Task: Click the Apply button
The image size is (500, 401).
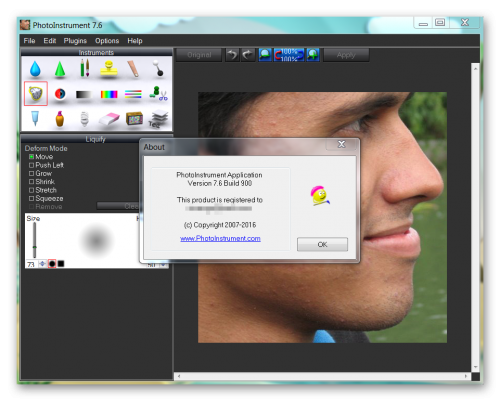Action: pos(346,55)
